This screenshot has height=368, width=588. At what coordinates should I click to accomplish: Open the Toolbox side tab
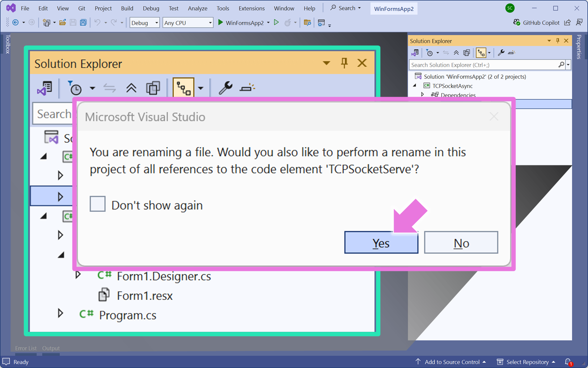click(x=7, y=44)
